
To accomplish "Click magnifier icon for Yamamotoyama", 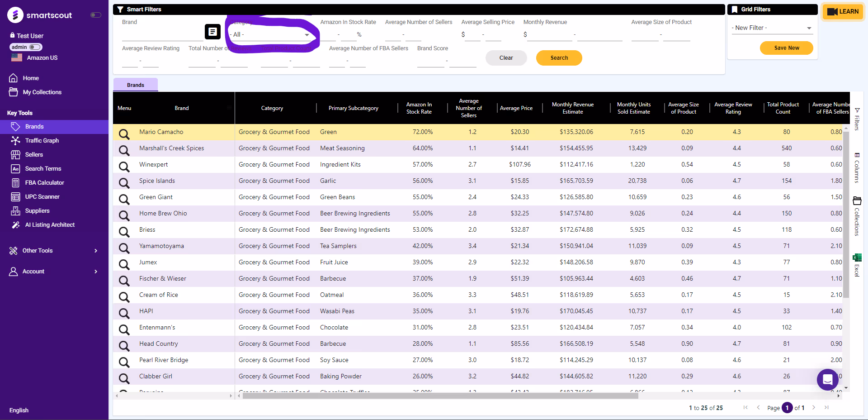I will (124, 248).
